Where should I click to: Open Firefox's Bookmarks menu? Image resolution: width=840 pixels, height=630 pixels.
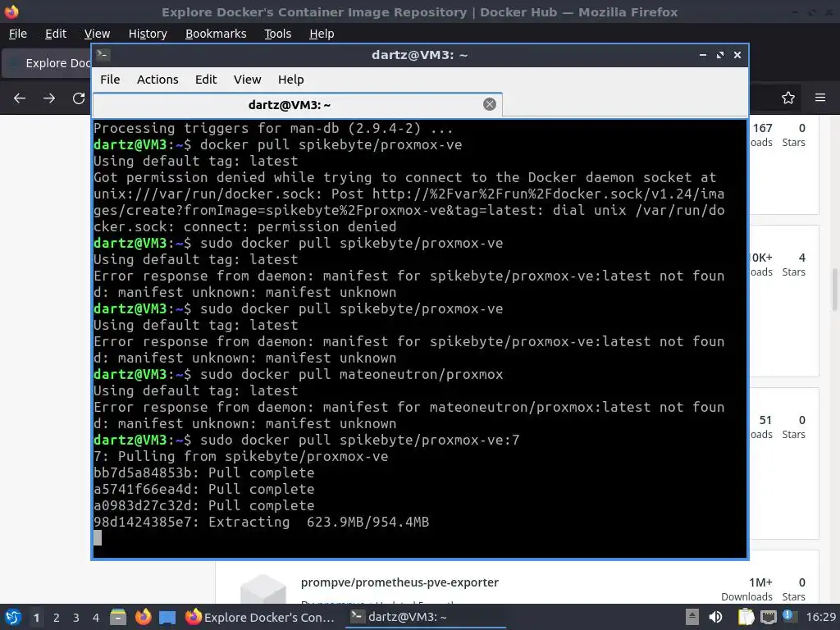(216, 34)
